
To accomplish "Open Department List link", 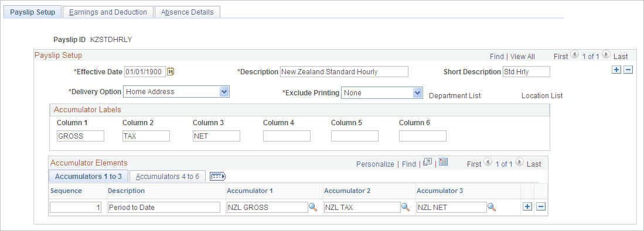I will (455, 96).
